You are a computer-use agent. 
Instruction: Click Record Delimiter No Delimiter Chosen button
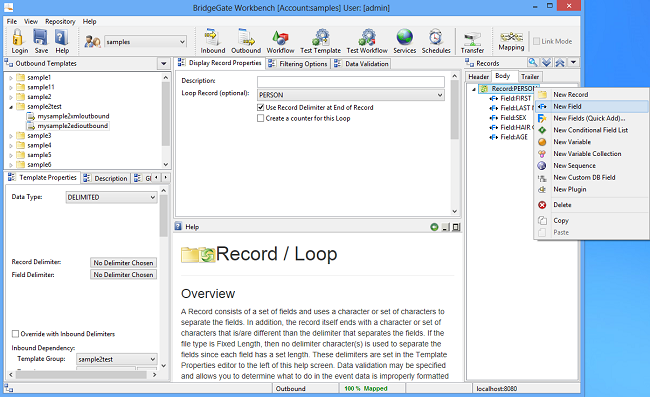[123, 263]
